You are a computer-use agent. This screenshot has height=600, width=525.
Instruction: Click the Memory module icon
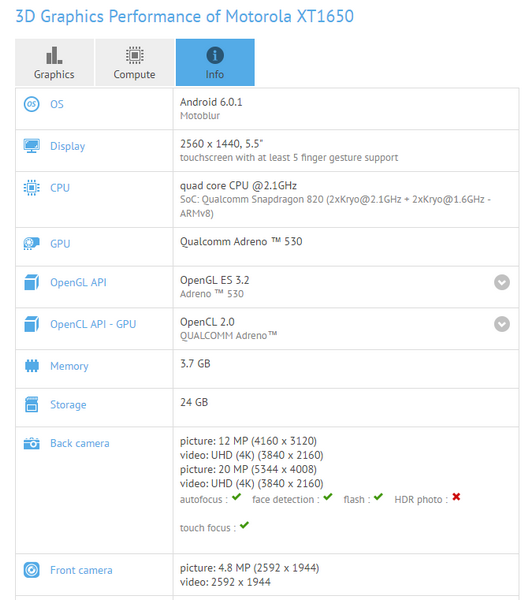[x=32, y=366]
